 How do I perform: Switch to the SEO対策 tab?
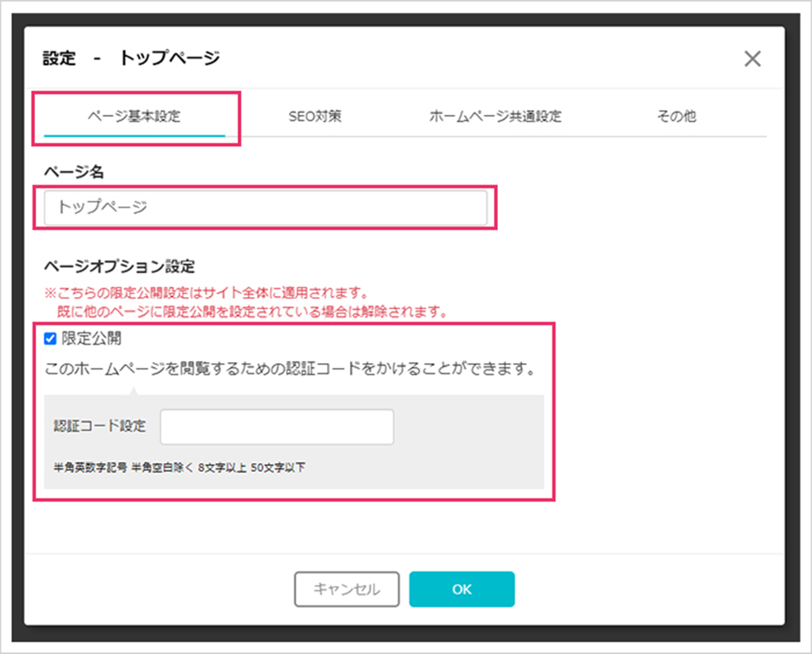click(315, 116)
